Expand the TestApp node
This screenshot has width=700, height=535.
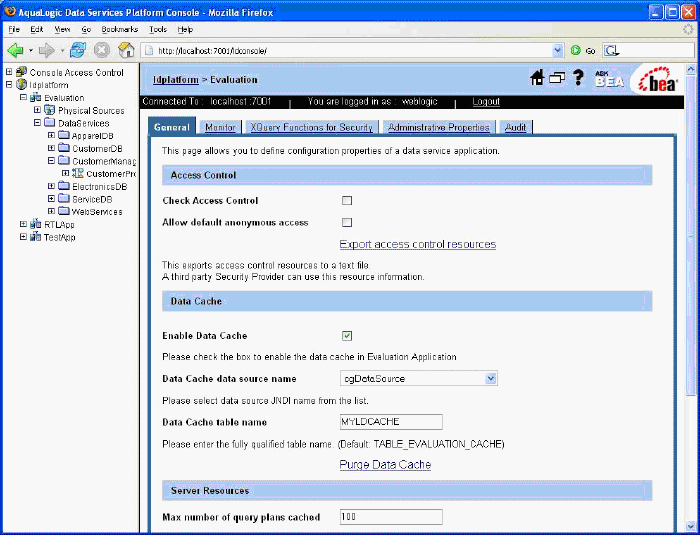[x=23, y=237]
